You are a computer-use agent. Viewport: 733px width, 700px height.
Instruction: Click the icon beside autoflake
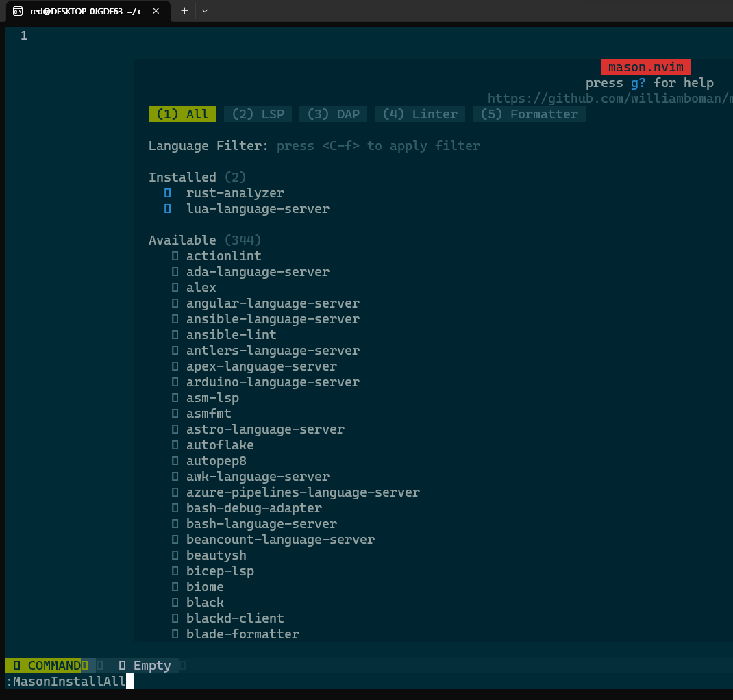pyautogui.click(x=175, y=445)
